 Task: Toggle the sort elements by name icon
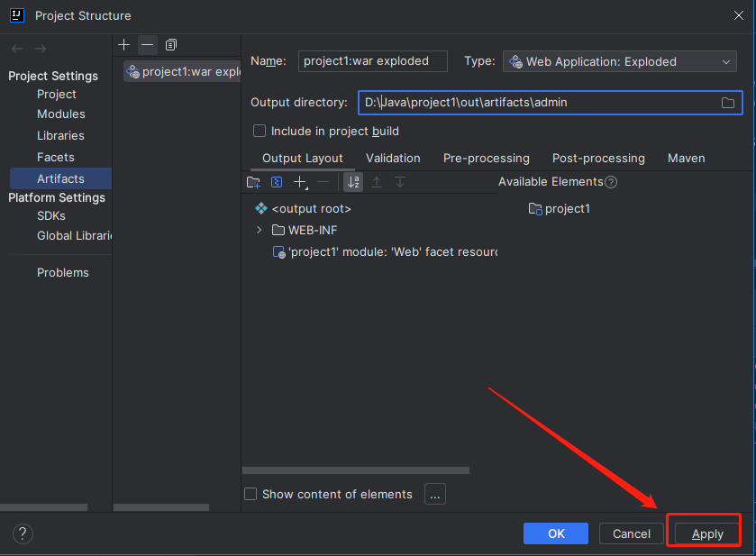click(x=354, y=182)
